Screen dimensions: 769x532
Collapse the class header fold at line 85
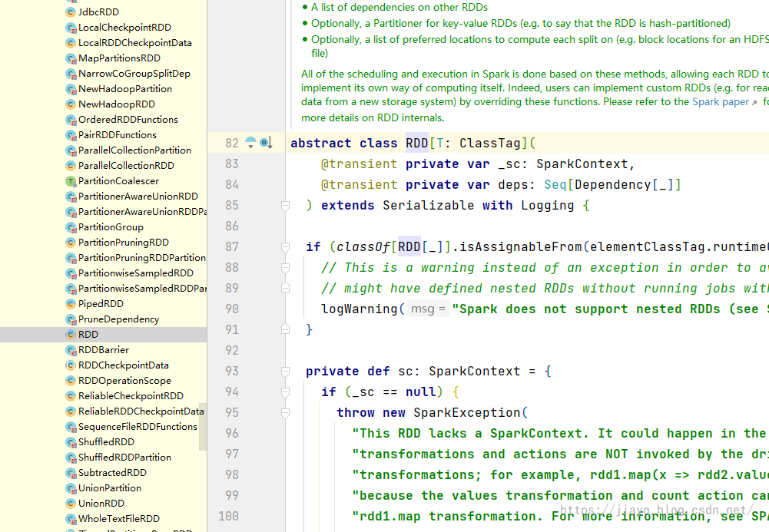[286, 206]
